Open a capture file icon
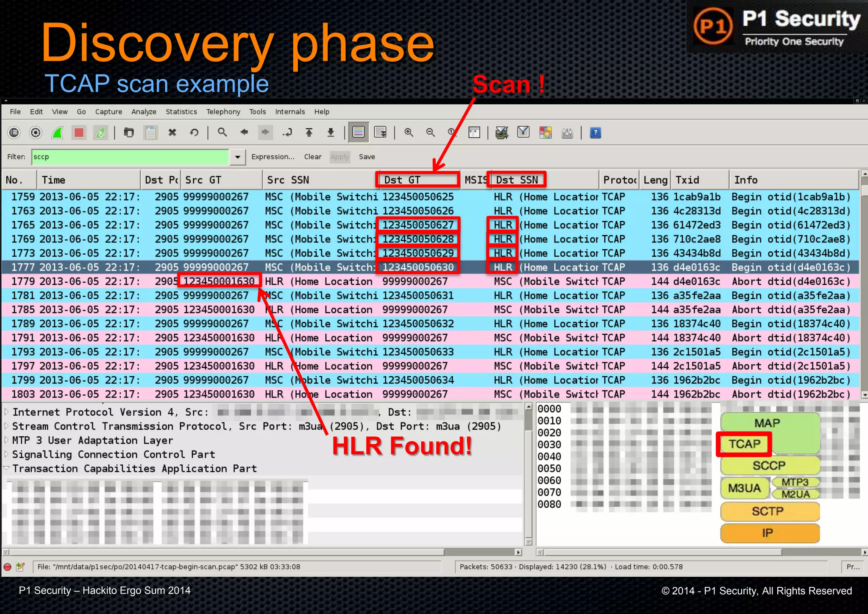868x614 pixels. [128, 133]
